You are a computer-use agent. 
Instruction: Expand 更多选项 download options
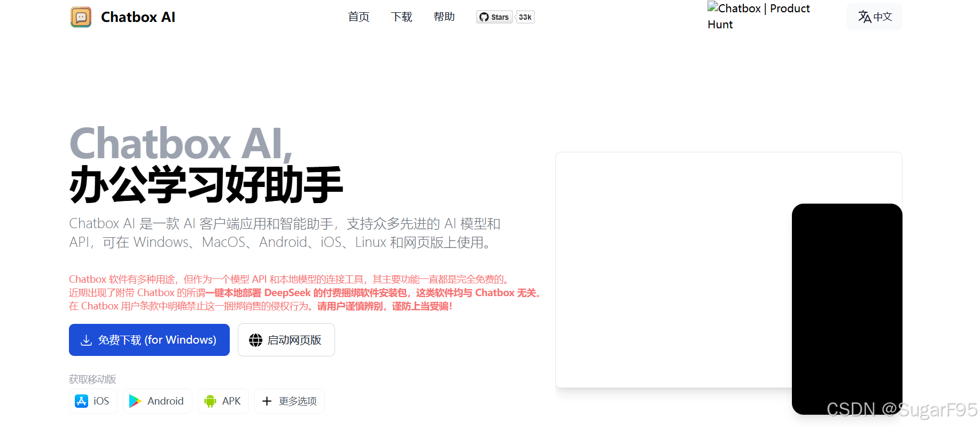290,401
